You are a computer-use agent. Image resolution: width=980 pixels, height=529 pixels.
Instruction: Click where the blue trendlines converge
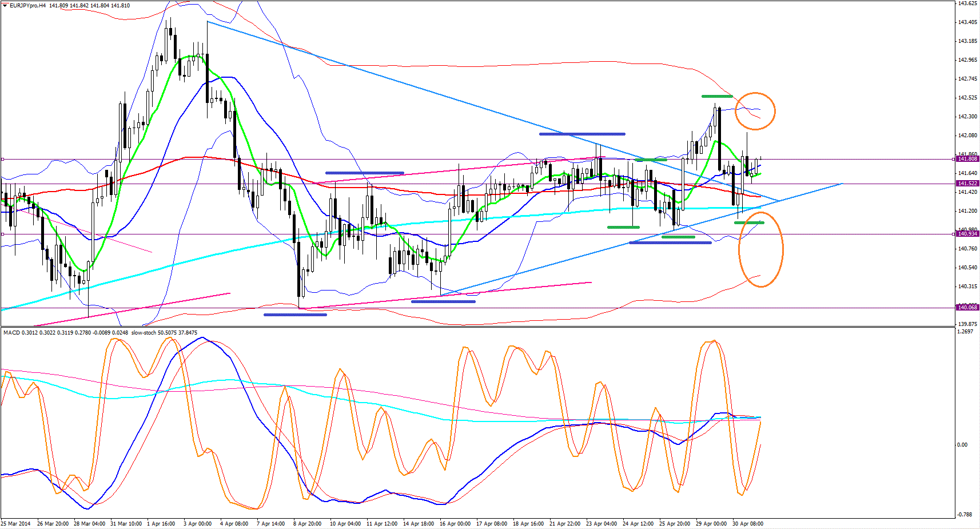[778, 201]
